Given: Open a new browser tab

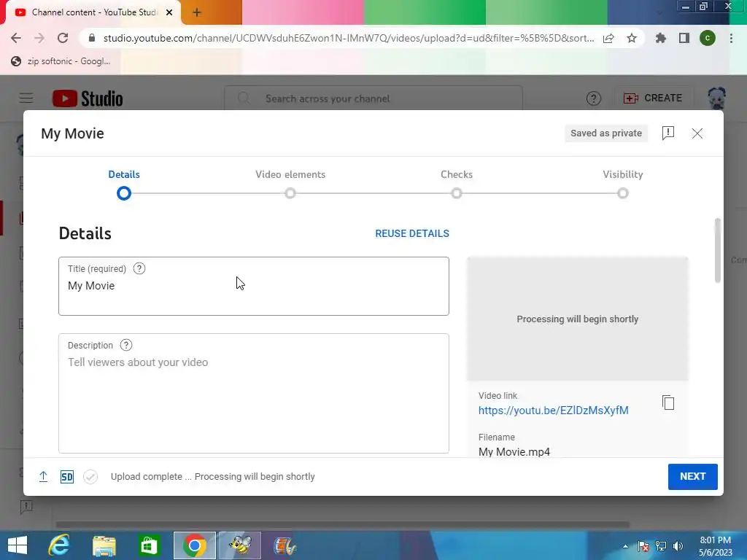Looking at the screenshot, I should 197,13.
